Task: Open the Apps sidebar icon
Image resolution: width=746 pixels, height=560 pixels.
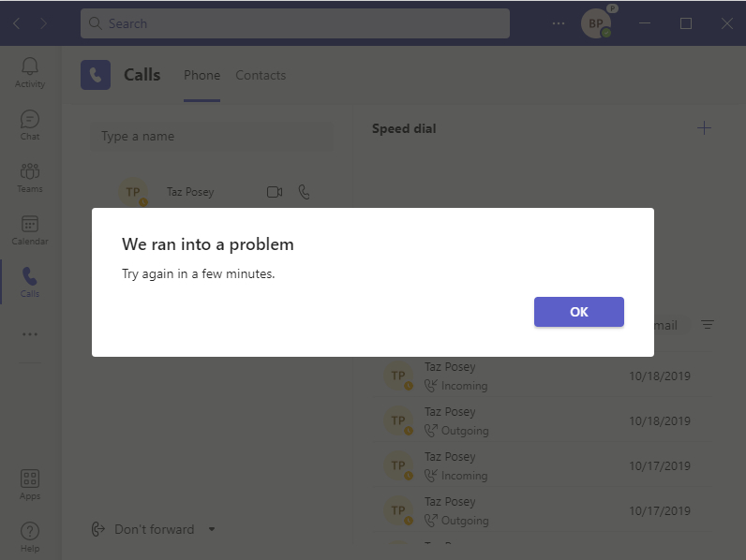Action: coord(29,485)
